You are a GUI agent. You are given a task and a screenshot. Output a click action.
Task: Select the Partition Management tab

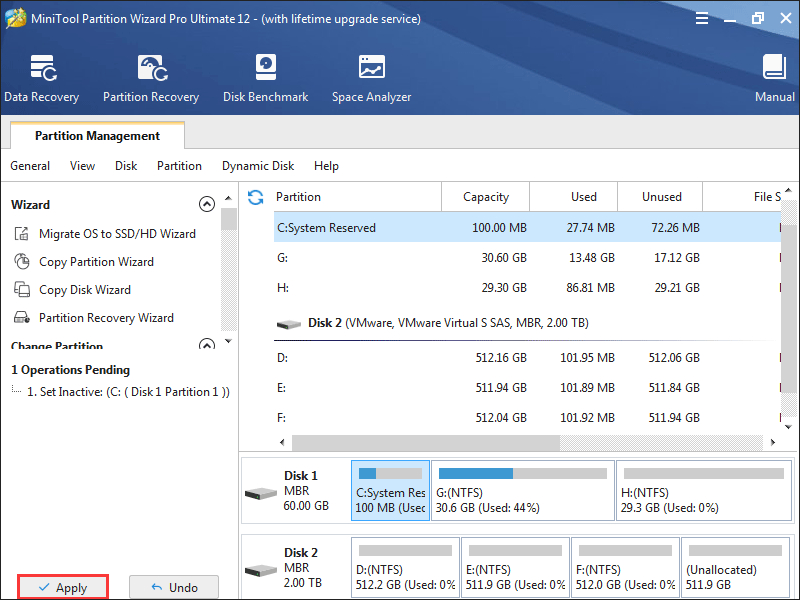(x=97, y=136)
